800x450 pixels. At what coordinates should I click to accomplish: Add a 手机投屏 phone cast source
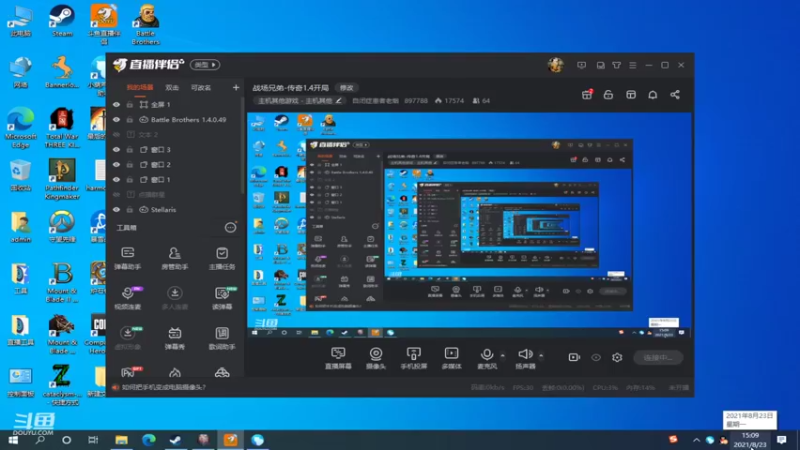point(413,358)
